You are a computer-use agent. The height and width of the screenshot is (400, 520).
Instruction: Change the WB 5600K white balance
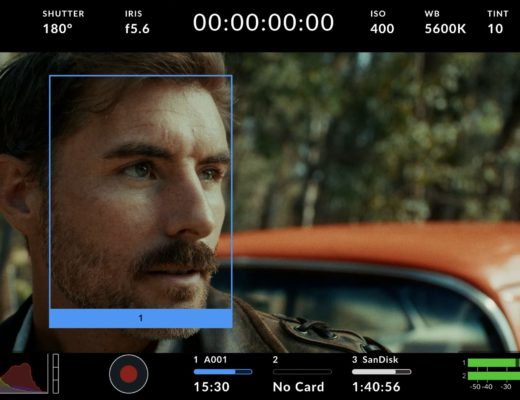point(445,22)
